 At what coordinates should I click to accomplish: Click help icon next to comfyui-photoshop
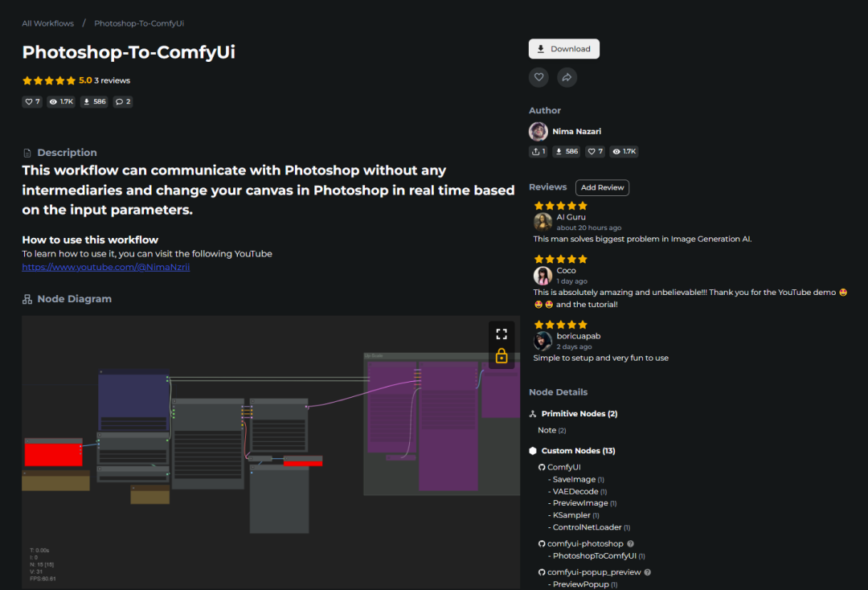pos(631,543)
